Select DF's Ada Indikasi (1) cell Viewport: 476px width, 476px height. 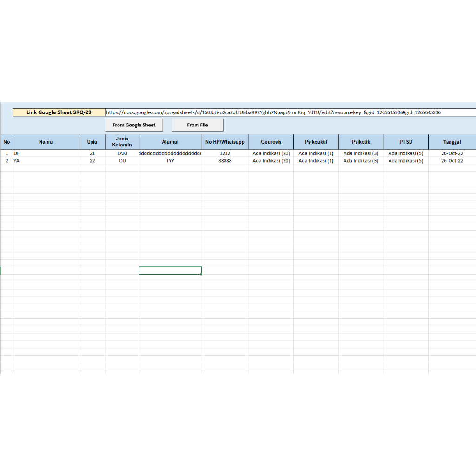pos(316,153)
